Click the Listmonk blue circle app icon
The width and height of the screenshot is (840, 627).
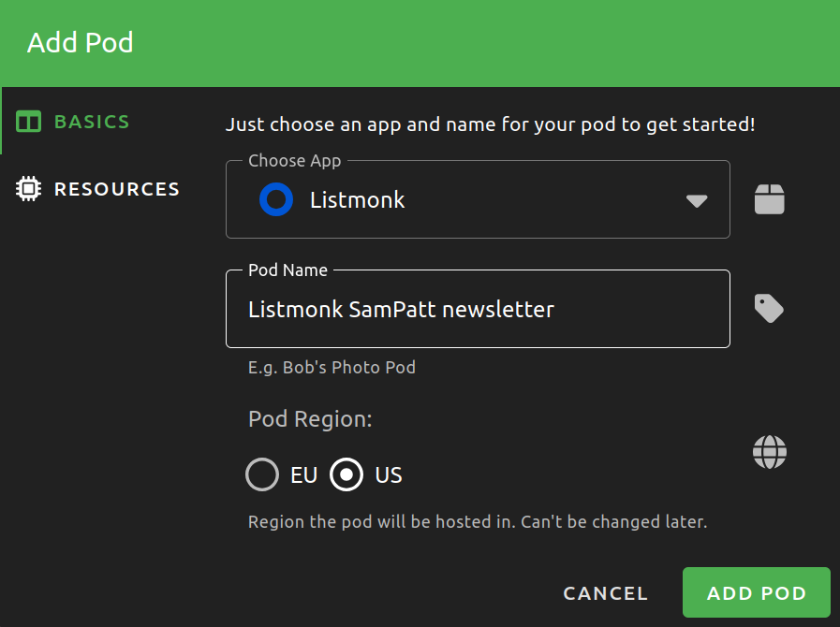pyautogui.click(x=276, y=199)
